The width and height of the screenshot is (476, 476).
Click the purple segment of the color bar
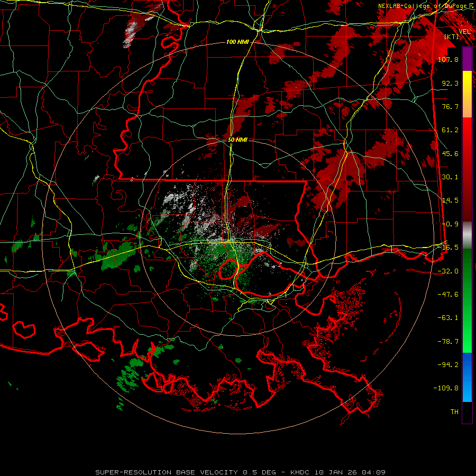pos(467,59)
